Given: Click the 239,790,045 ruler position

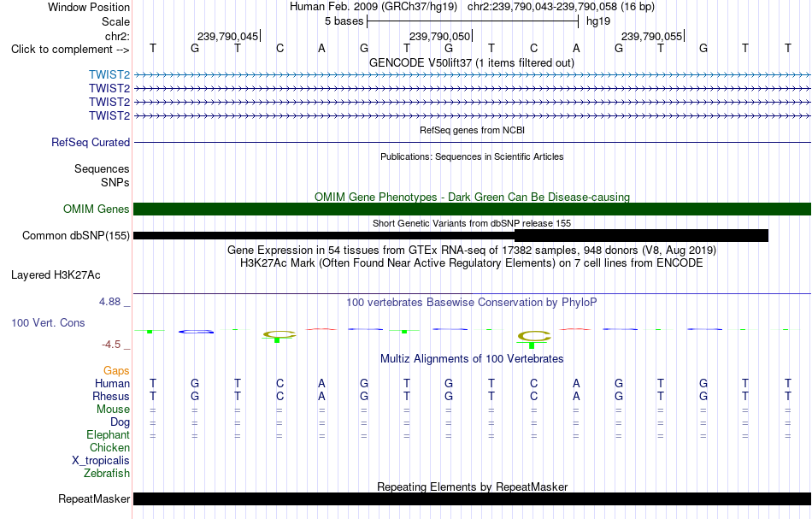Looking at the screenshot, I should click(x=227, y=37).
